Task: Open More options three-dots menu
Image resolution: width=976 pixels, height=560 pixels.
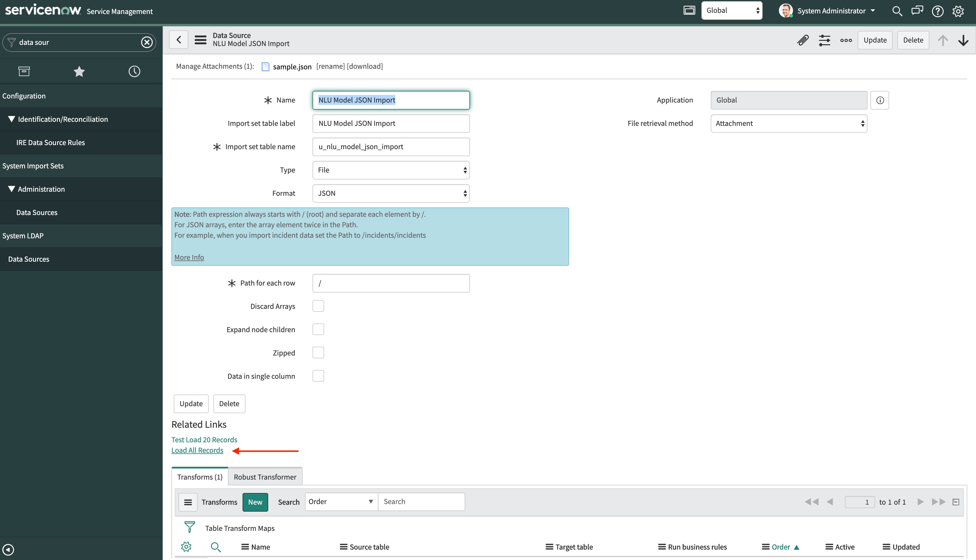Action: click(846, 40)
